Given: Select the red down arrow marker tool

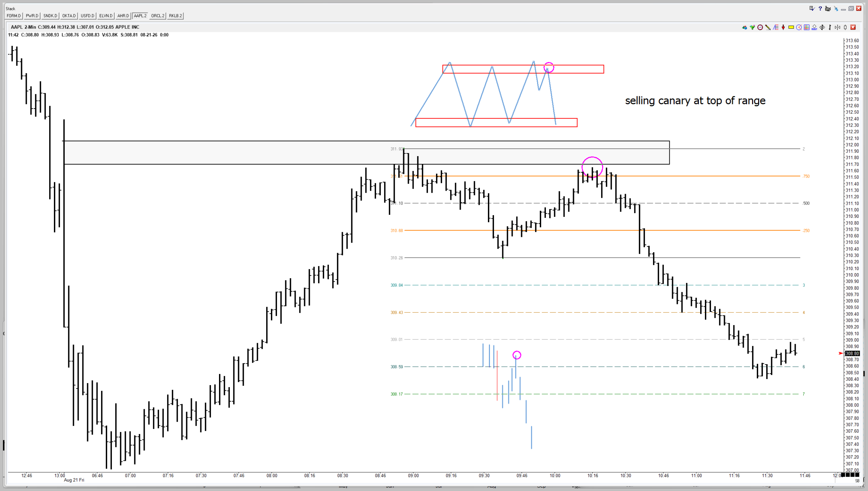Looking at the screenshot, I should pyautogui.click(x=783, y=27).
